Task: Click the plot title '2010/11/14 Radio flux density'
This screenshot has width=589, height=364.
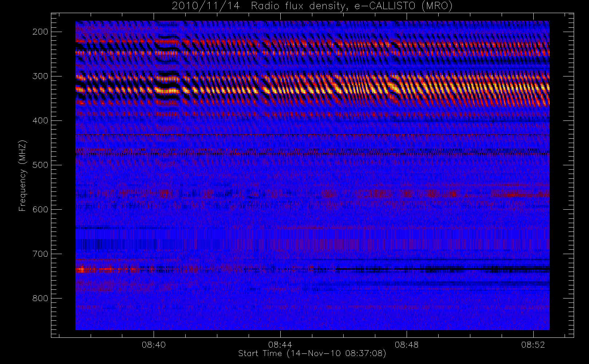Action: tap(312, 6)
